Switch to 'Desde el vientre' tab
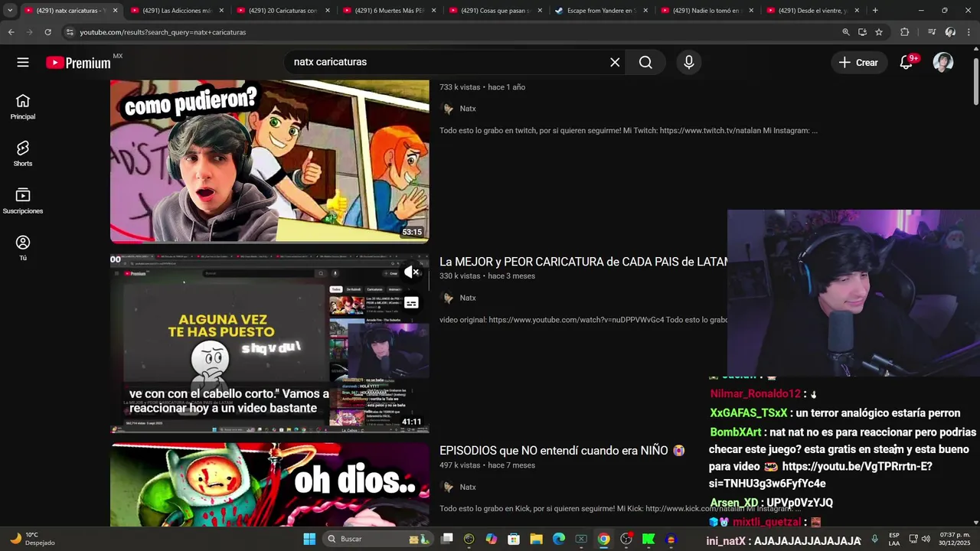The height and width of the screenshot is (551, 980). point(814,11)
